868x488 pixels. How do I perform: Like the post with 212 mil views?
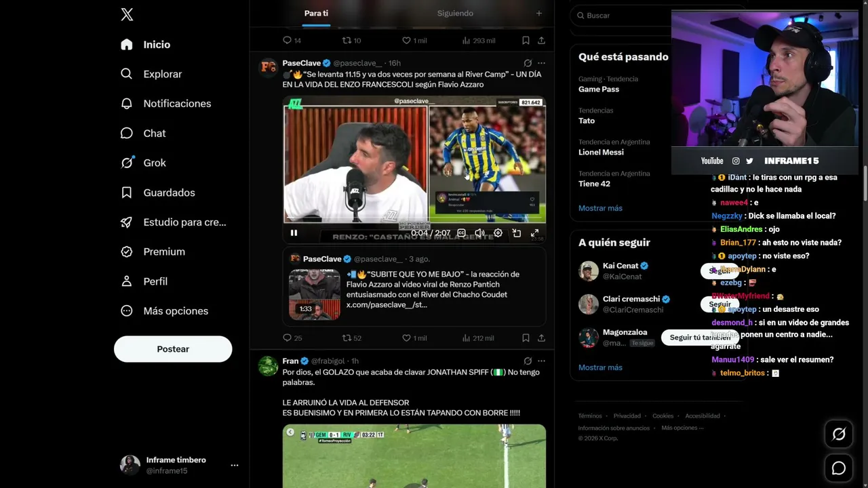click(x=414, y=338)
